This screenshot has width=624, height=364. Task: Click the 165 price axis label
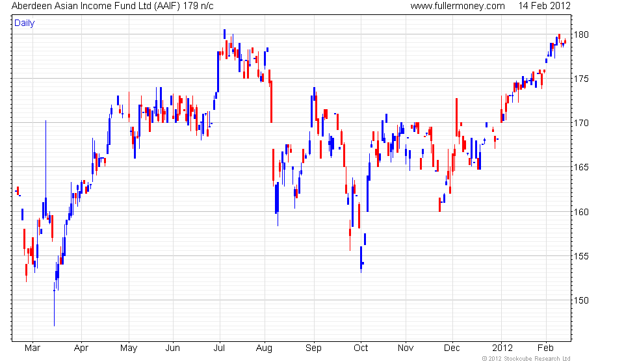[580, 168]
